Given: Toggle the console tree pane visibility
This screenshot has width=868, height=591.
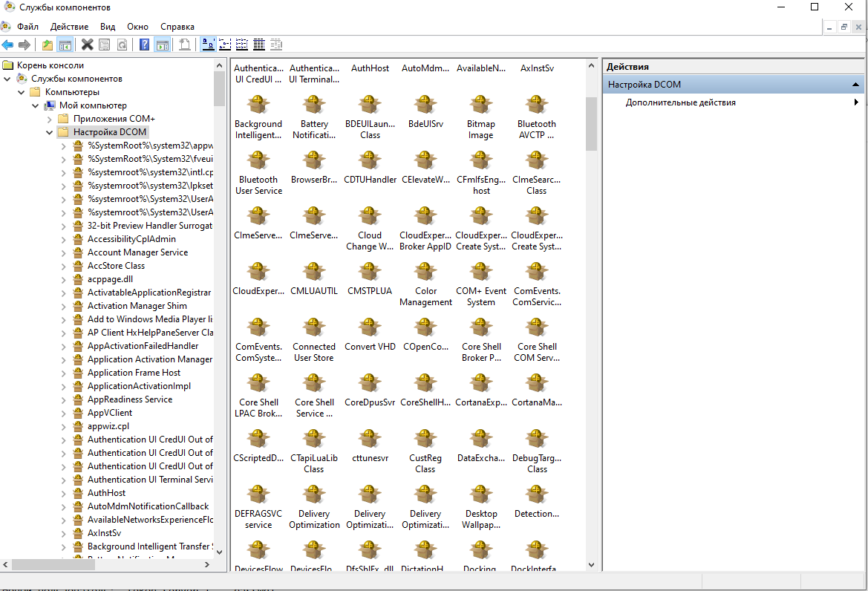Looking at the screenshot, I should [x=65, y=45].
